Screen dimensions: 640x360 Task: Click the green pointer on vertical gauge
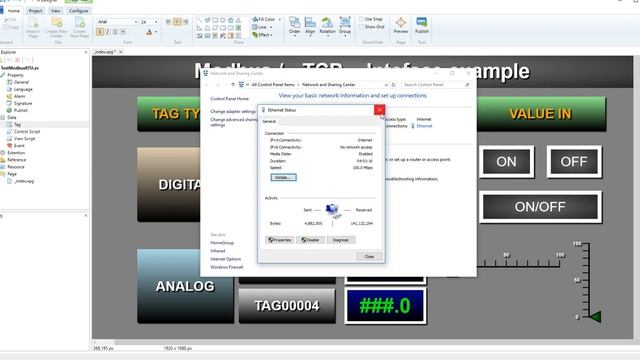(595, 317)
